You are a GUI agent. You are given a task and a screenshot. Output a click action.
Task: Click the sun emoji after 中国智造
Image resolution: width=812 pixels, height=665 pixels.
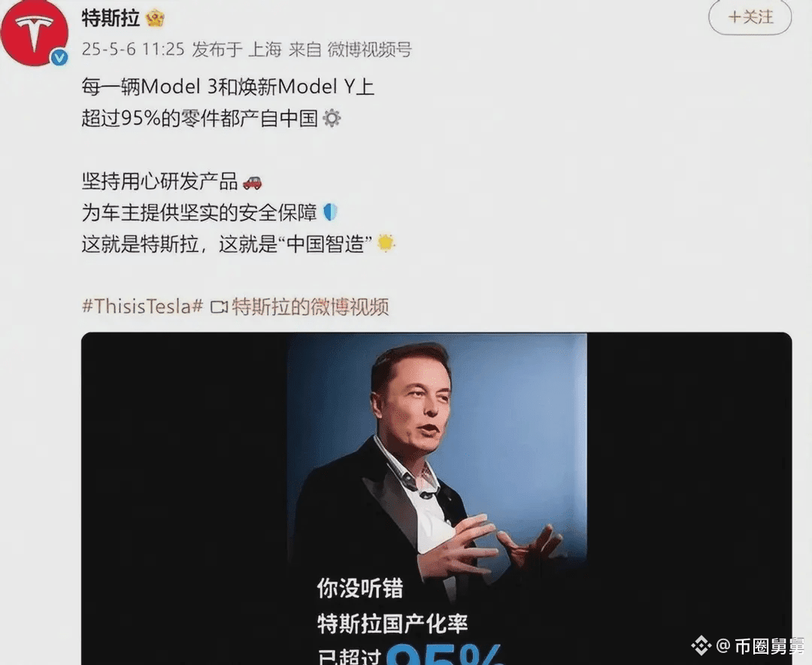click(386, 243)
